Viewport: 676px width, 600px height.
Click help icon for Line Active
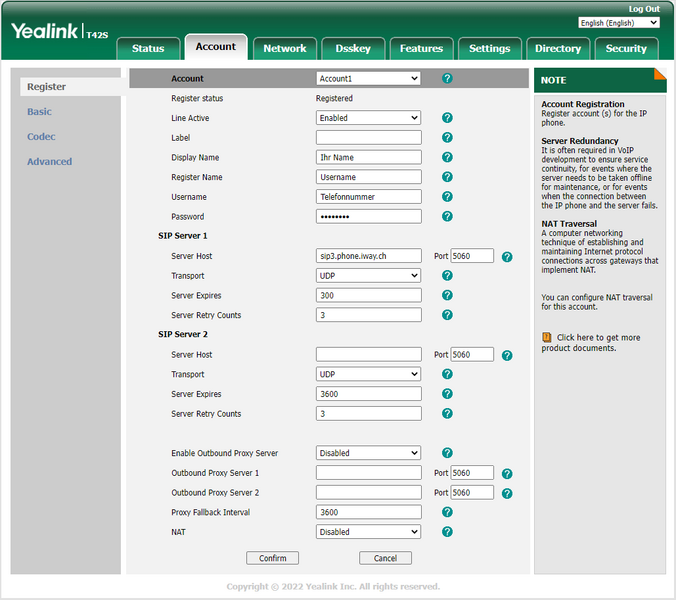[x=447, y=118]
